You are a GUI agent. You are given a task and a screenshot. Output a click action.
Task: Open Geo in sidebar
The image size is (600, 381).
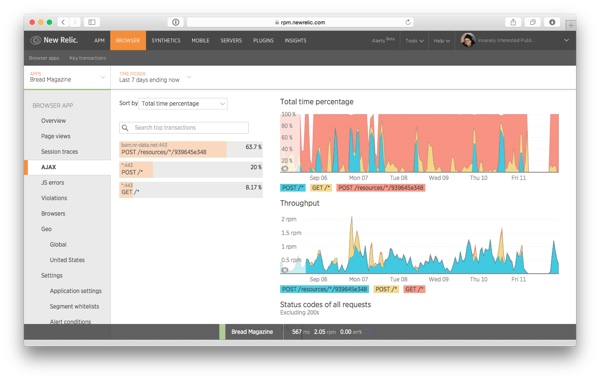click(x=46, y=229)
